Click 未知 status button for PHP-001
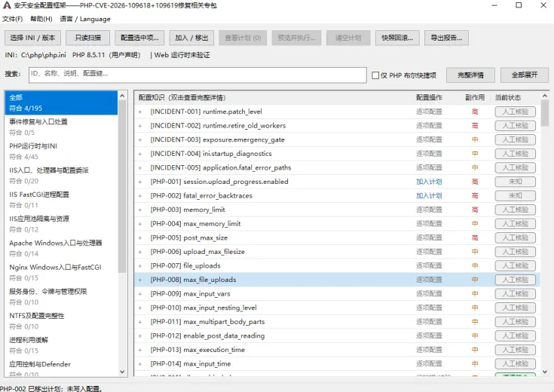Viewport: 554px width, 392px height. [x=515, y=182]
